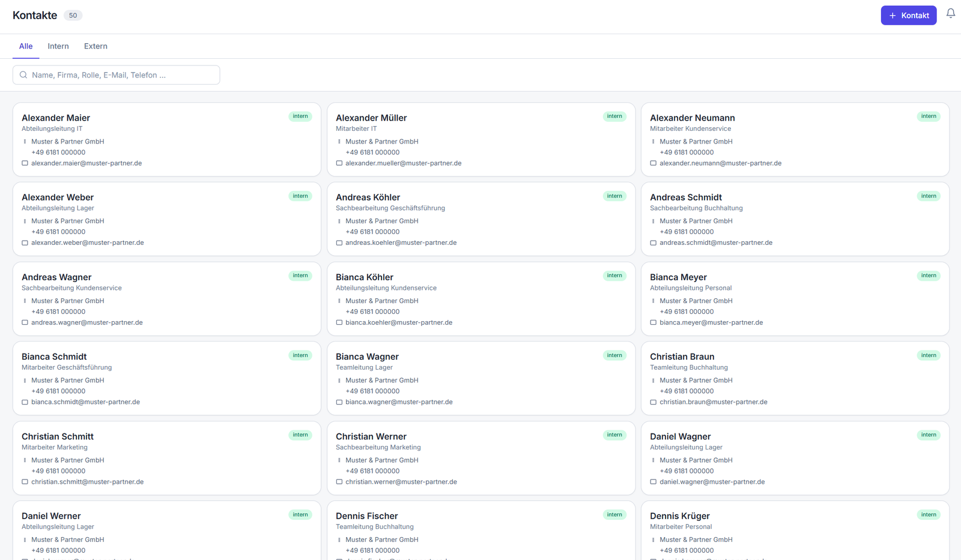Click the phone number in Alexander Weber's card
The height and width of the screenshot is (560, 961).
point(58,232)
